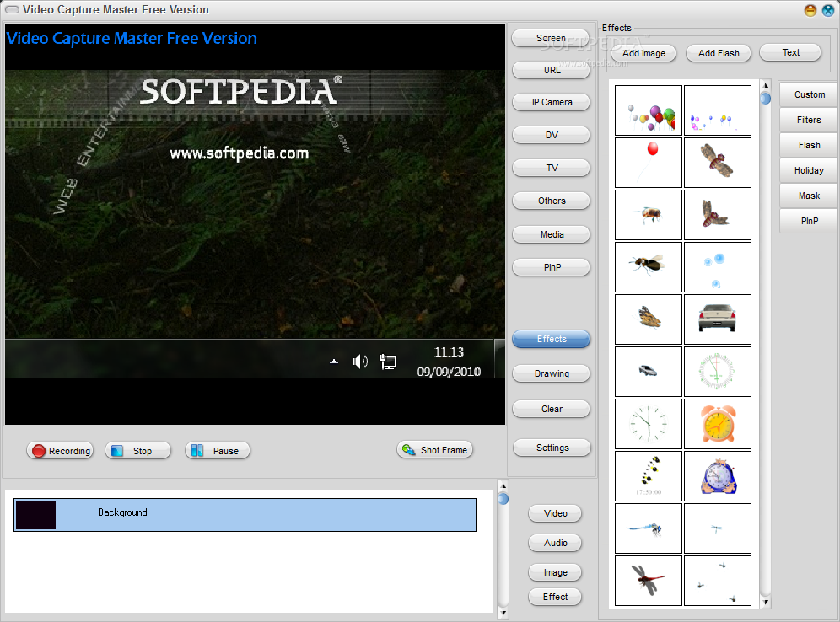
Task: Select the orange butterfly effect thumbnail
Action: pos(649,319)
